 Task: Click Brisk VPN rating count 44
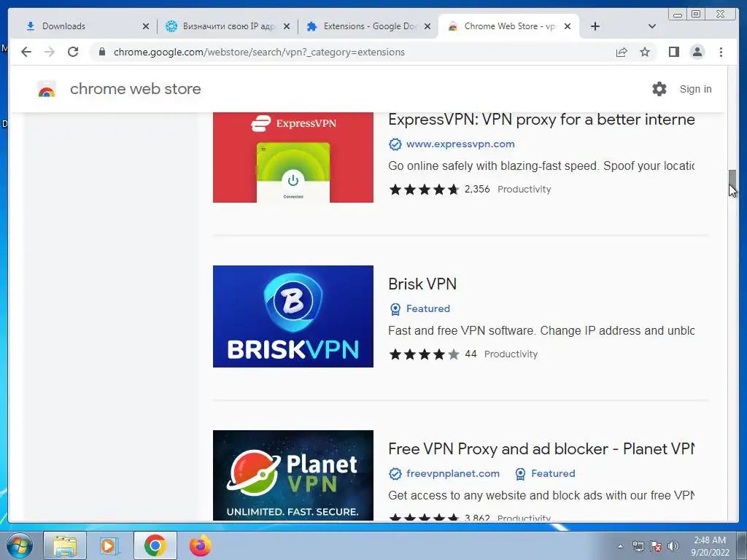click(471, 354)
